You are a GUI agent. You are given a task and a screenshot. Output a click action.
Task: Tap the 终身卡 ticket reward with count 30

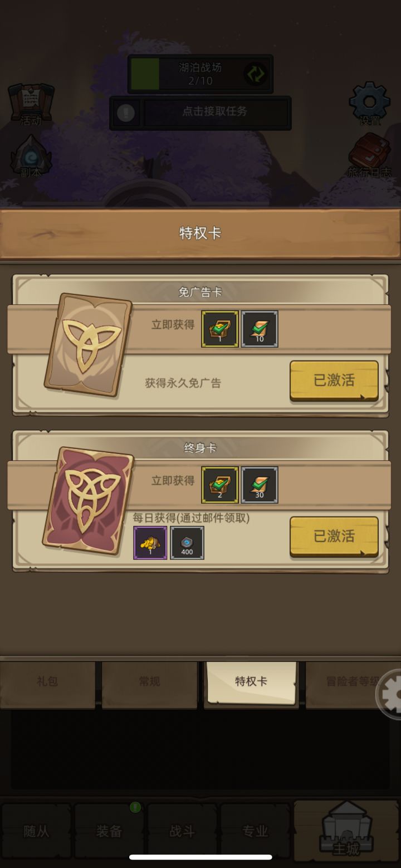[260, 485]
